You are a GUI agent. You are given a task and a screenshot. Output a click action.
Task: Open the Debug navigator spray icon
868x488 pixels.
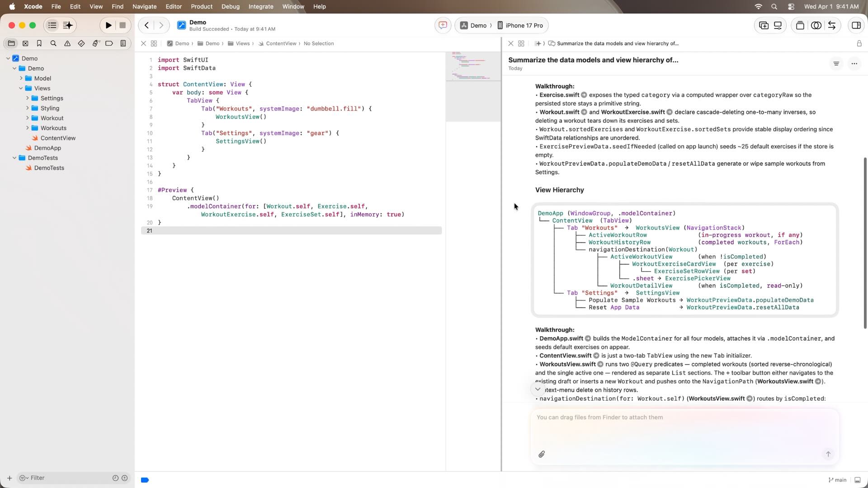95,43
